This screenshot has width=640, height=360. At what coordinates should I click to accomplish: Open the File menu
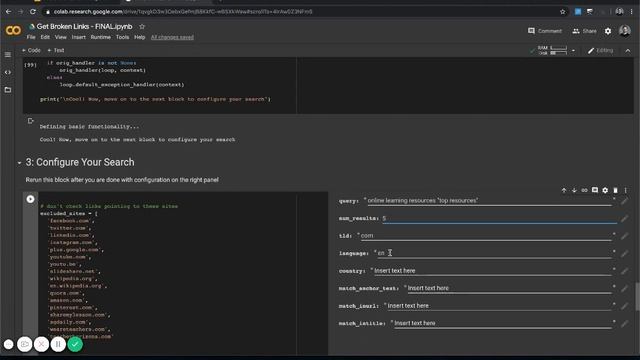pyautogui.click(x=31, y=37)
